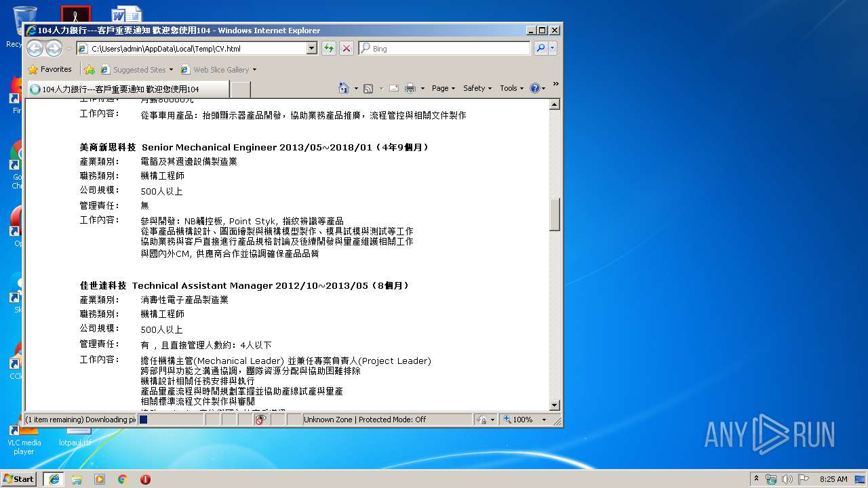868x488 pixels.
Task: Click the Print icon
Action: point(410,88)
